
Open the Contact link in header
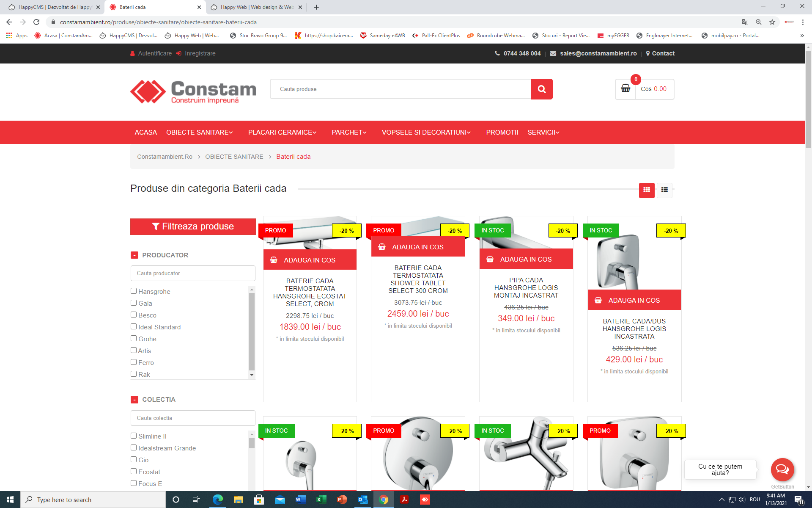tap(660, 53)
